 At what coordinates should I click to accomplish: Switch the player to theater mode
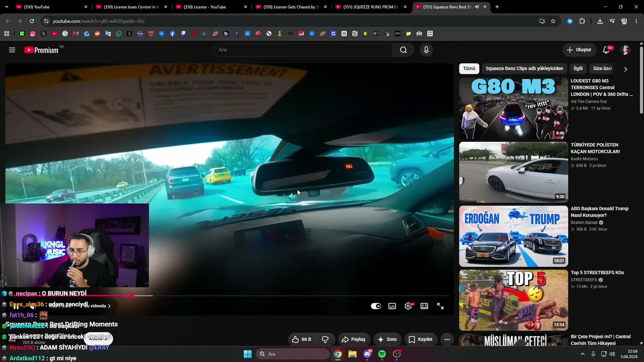(x=424, y=306)
